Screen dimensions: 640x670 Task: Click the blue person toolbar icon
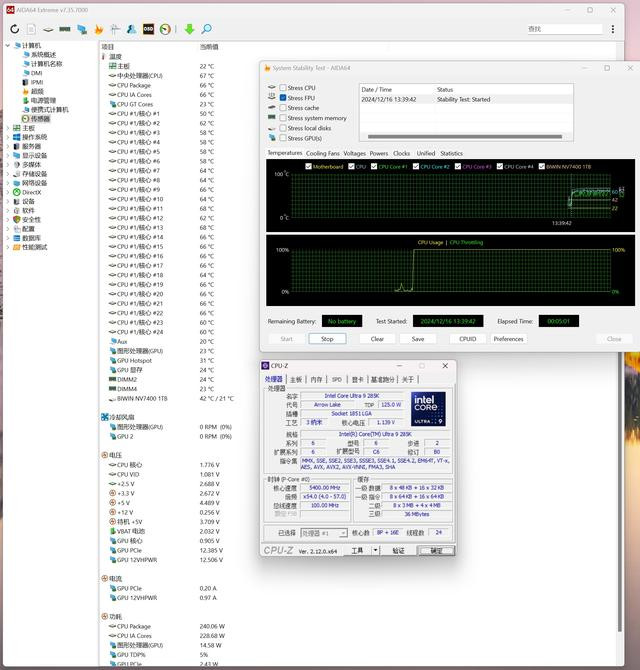132,29
